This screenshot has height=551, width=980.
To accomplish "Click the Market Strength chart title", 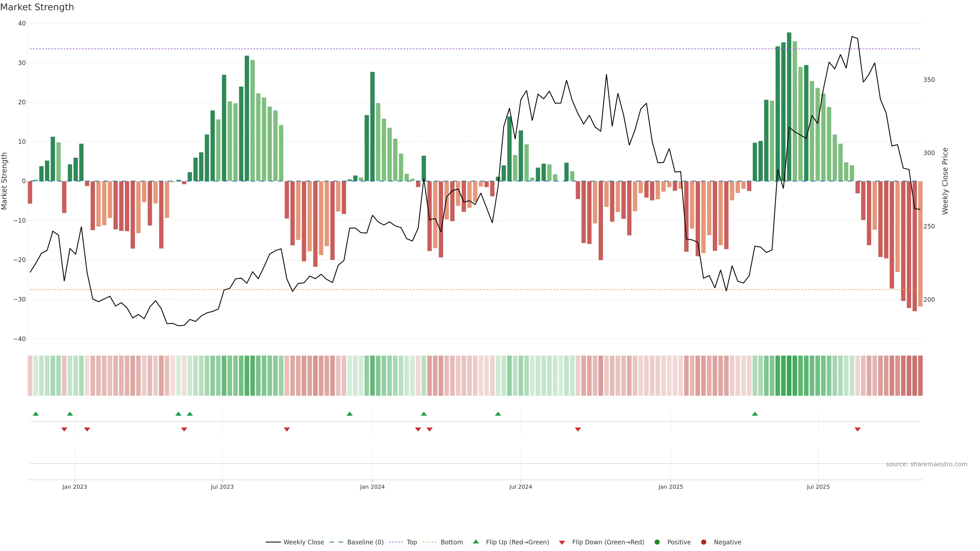I will [x=37, y=7].
